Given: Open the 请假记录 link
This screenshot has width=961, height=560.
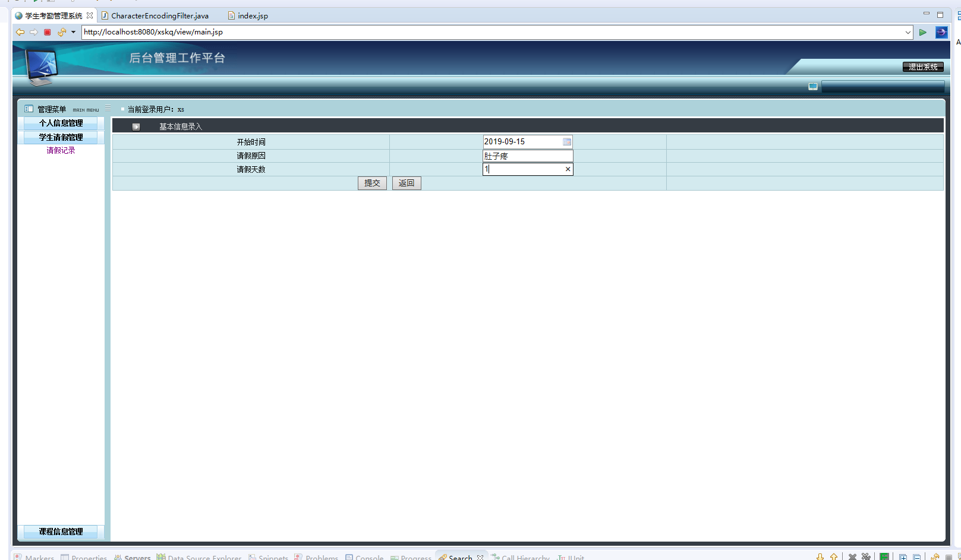Looking at the screenshot, I should pyautogui.click(x=61, y=151).
